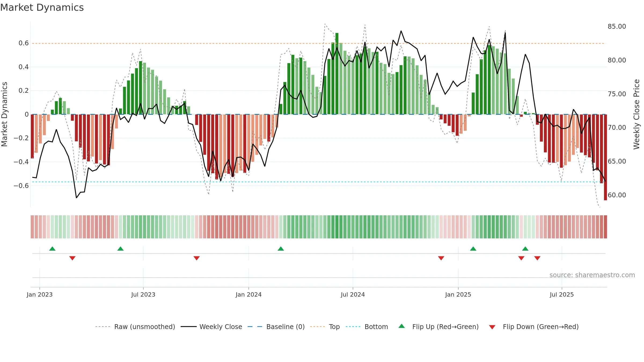This screenshot has width=644, height=362.
Task: Click the 80.00 price axis label
Action: (617, 60)
